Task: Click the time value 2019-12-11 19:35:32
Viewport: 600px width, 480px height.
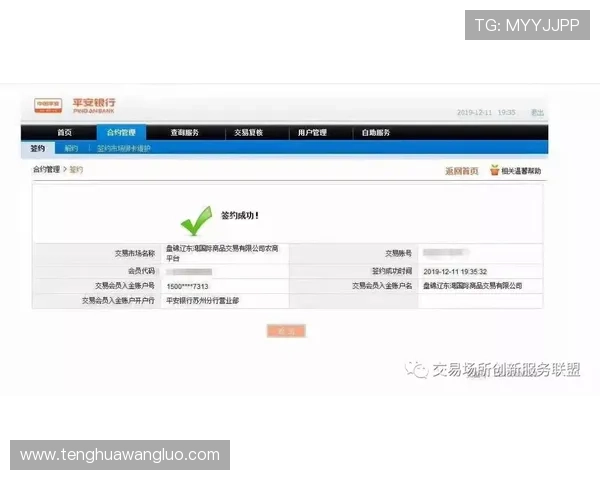Action: (x=455, y=271)
